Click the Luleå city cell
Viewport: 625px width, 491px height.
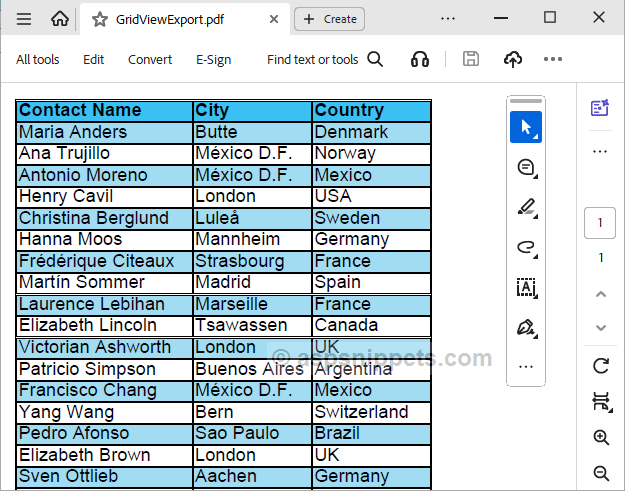point(252,218)
